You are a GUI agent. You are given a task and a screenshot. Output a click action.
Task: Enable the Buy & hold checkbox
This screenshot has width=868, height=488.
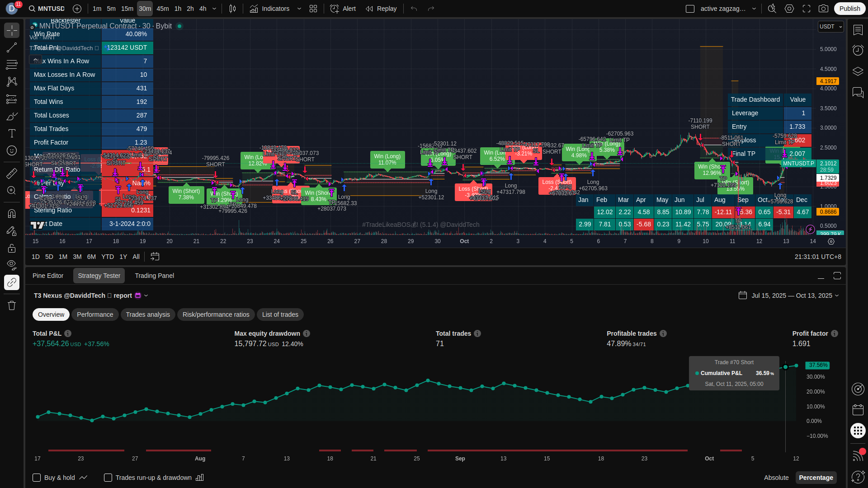(37, 478)
